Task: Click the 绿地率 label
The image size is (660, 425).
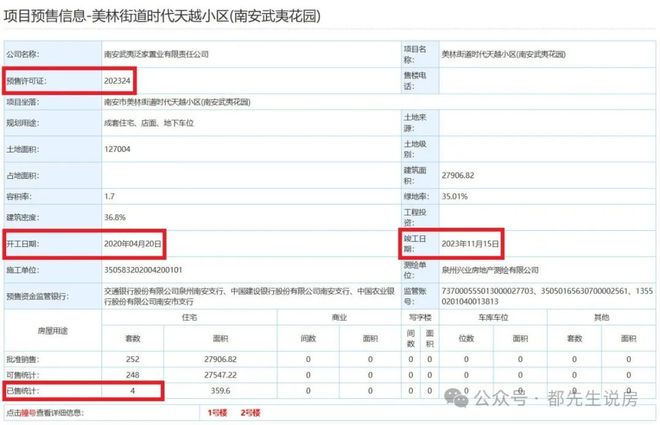Action: [416, 197]
